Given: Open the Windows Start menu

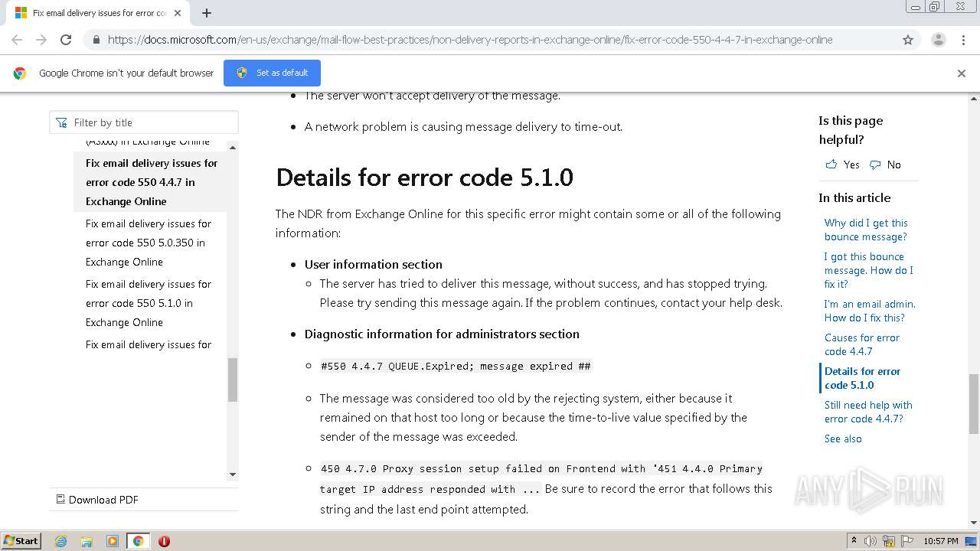Looking at the screenshot, I should 21,541.
